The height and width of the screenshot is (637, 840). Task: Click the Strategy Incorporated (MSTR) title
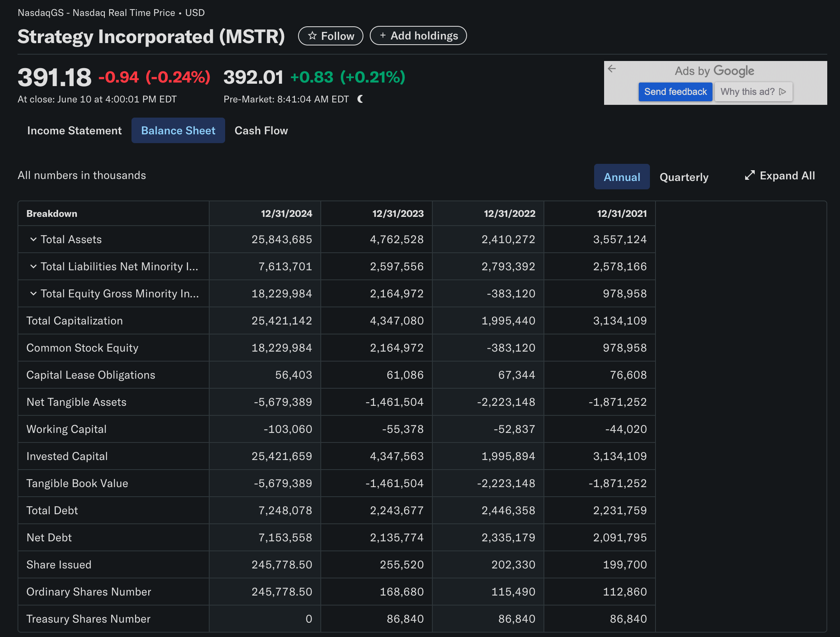[x=151, y=37]
